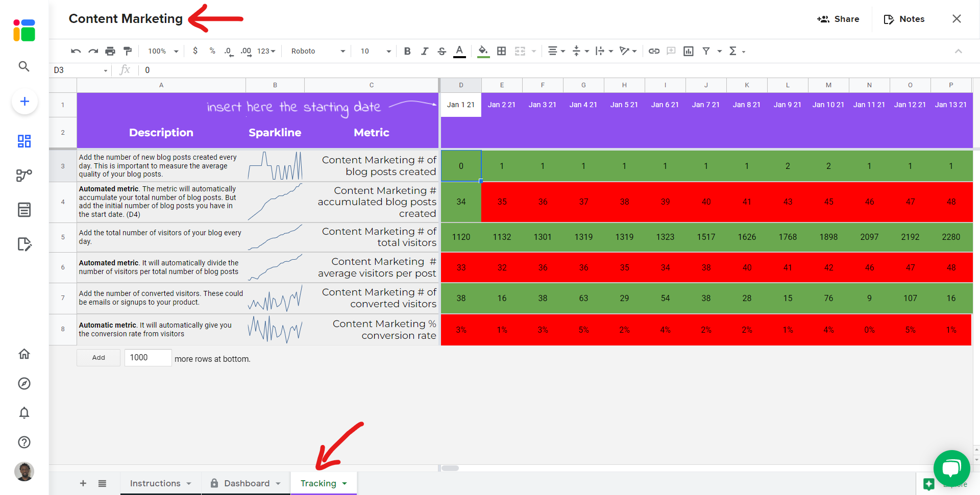980x495 pixels.
Task: Click the app logo in sidebar
Action: point(24,30)
